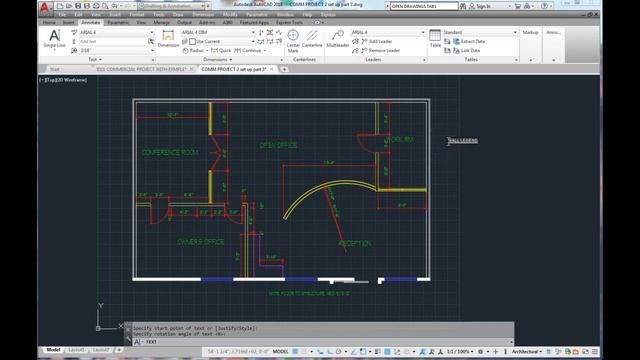Click Sign In link
640x360 pixels.
(480, 6)
